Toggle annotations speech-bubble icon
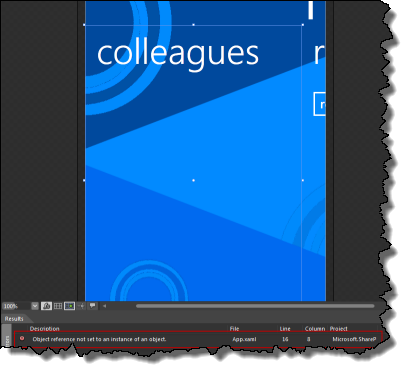This screenshot has height=375, width=410. [92, 306]
